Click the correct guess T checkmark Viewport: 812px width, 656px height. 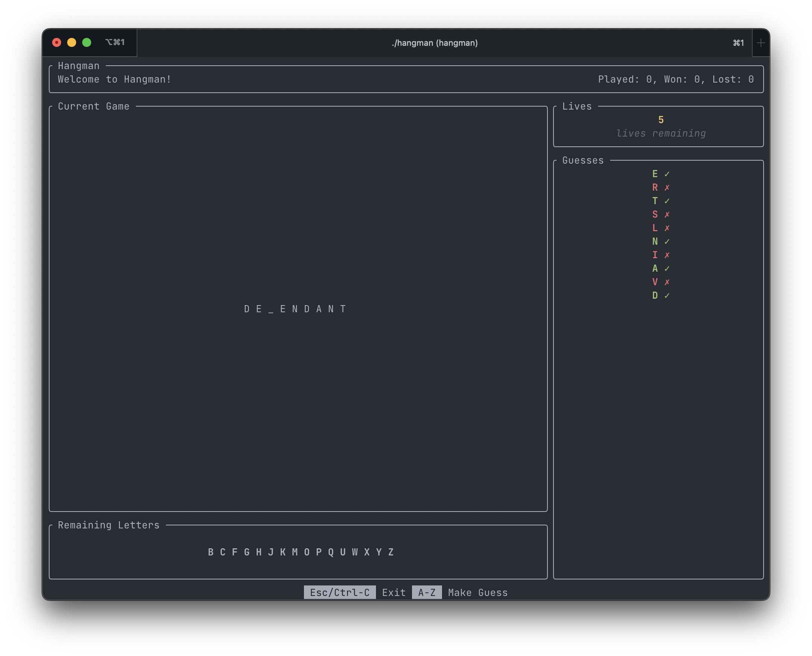tap(667, 201)
